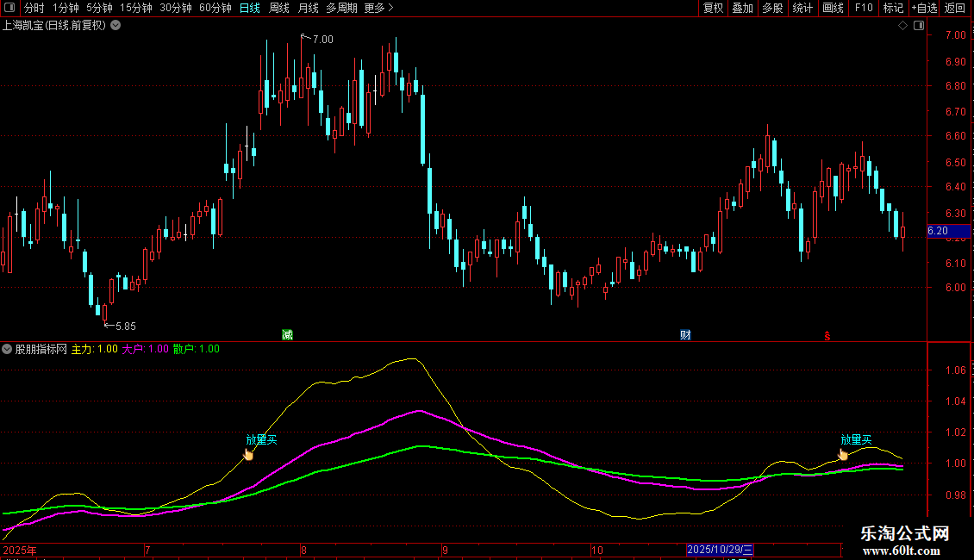Click the blue 财 marker icon
This screenshot has width=974, height=560.
pyautogui.click(x=685, y=334)
